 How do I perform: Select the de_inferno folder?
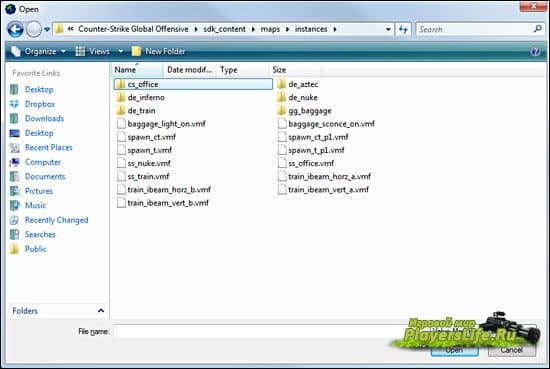point(140,98)
